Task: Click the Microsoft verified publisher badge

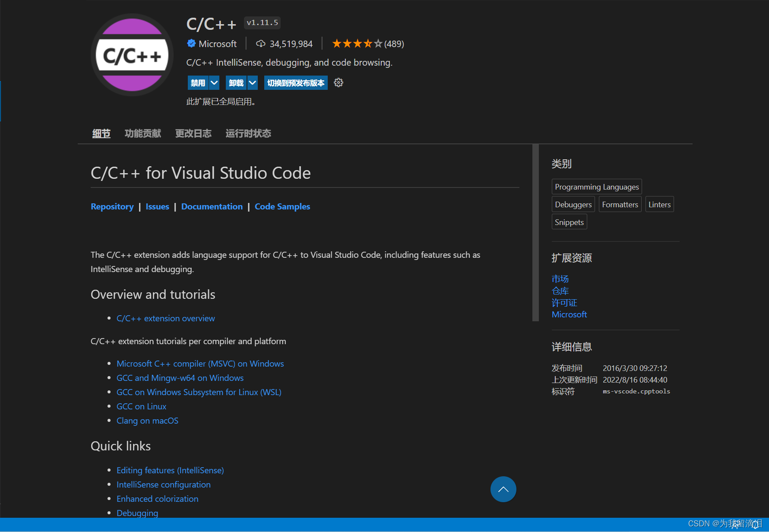Action: pyautogui.click(x=191, y=43)
